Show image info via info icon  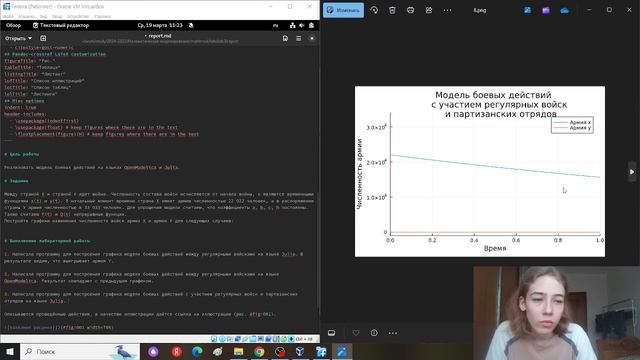point(374,333)
